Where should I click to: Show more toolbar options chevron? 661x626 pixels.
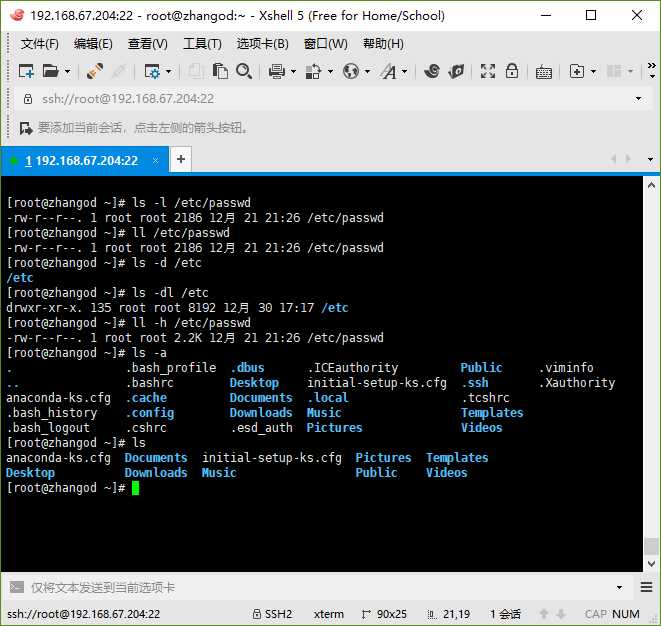pyautogui.click(x=652, y=71)
